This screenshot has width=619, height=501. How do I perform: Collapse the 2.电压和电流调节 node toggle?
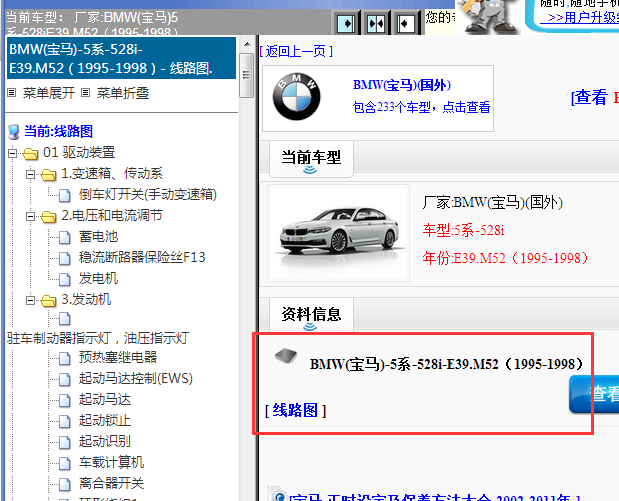pyautogui.click(x=30, y=216)
